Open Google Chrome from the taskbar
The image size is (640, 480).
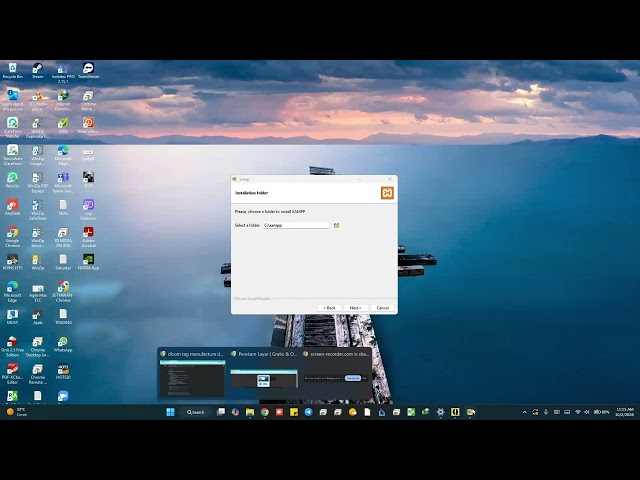click(x=264, y=412)
